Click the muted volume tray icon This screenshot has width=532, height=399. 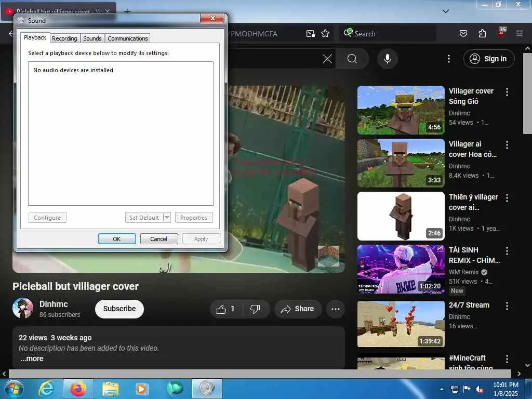[x=479, y=390]
